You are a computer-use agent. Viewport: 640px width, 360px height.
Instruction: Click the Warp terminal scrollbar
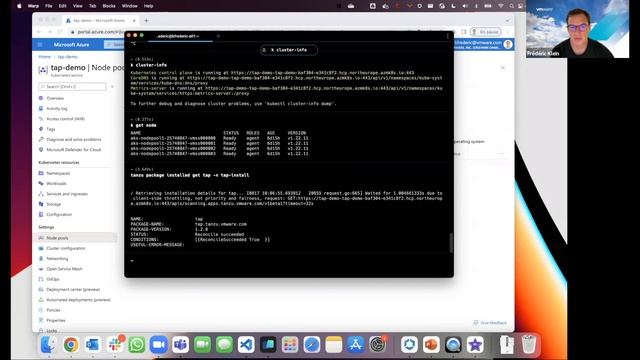451,243
